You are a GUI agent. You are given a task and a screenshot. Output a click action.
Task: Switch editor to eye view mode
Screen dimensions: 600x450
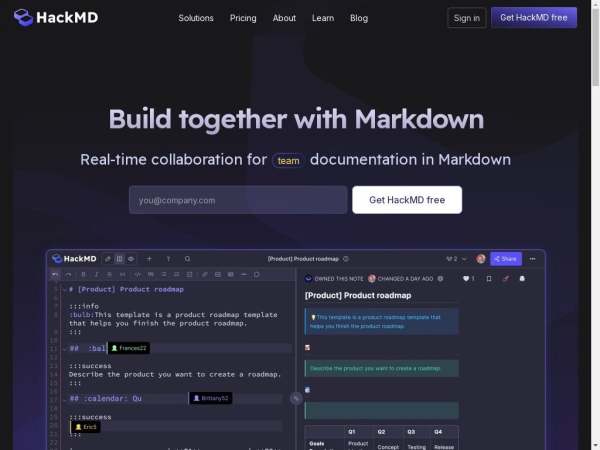[x=131, y=259]
